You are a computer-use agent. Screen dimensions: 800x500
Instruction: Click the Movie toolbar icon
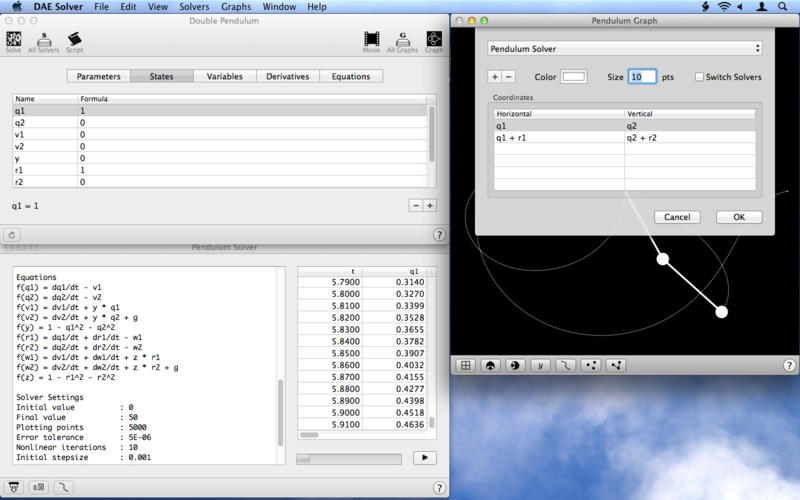(371, 41)
